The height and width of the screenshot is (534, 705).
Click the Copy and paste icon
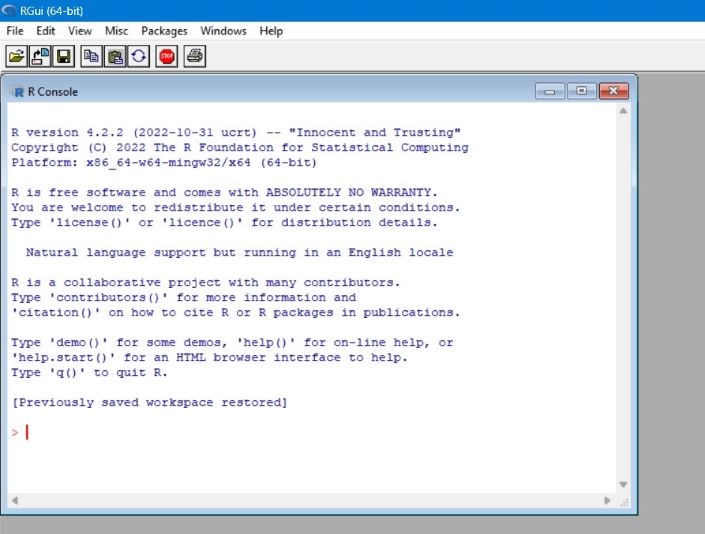pyautogui.click(x=138, y=57)
